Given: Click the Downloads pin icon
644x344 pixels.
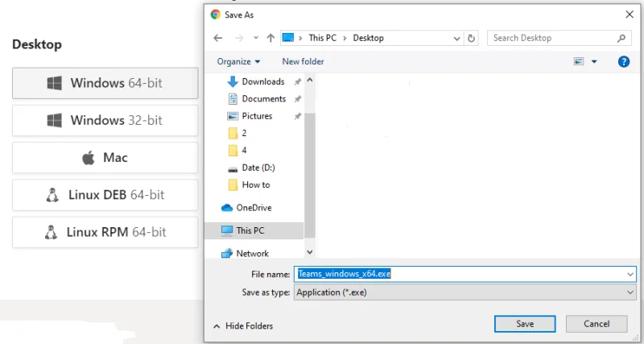Looking at the screenshot, I should (x=297, y=82).
